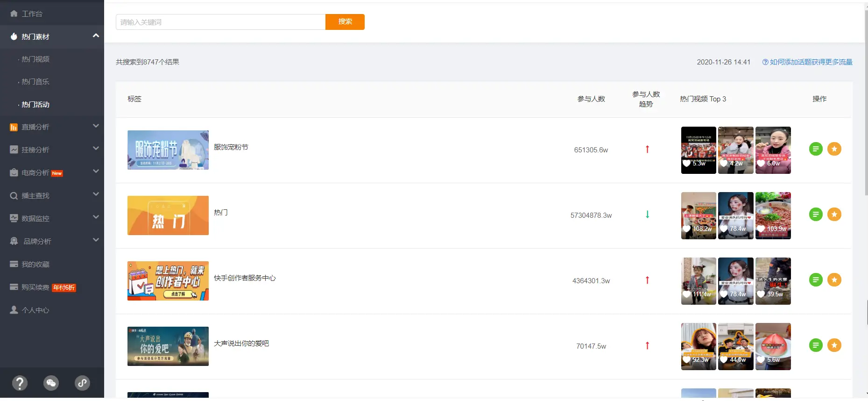The image size is (868, 401).
Task: Click the WeChat icon at sidebar bottom
Action: coord(51,383)
